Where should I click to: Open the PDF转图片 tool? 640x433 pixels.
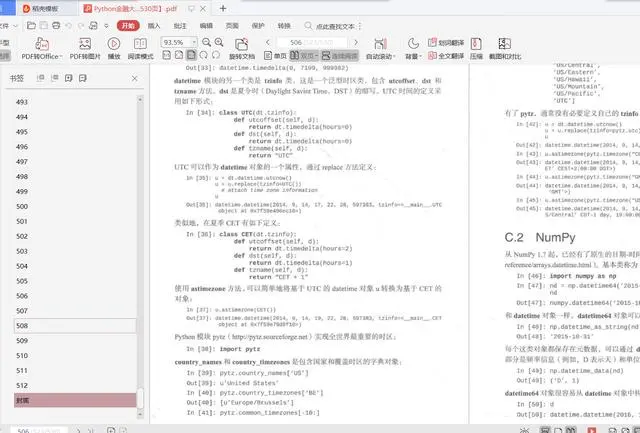(x=85, y=48)
